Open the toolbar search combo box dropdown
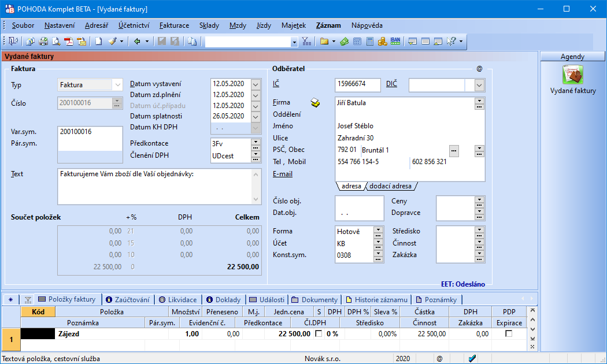 pos(294,42)
